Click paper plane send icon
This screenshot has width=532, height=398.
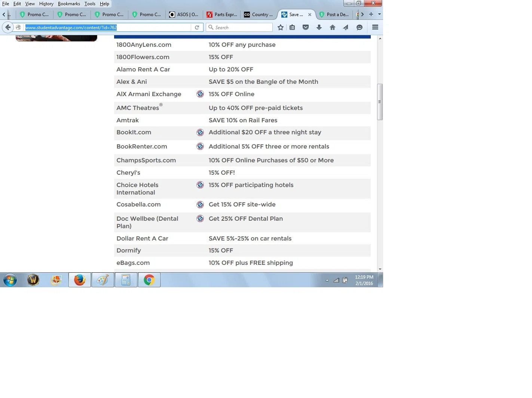(346, 27)
